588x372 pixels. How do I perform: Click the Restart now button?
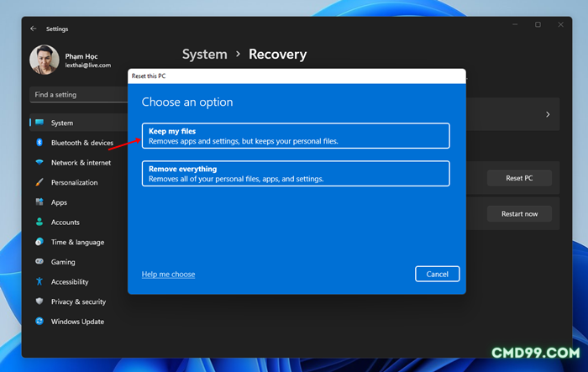coord(519,214)
